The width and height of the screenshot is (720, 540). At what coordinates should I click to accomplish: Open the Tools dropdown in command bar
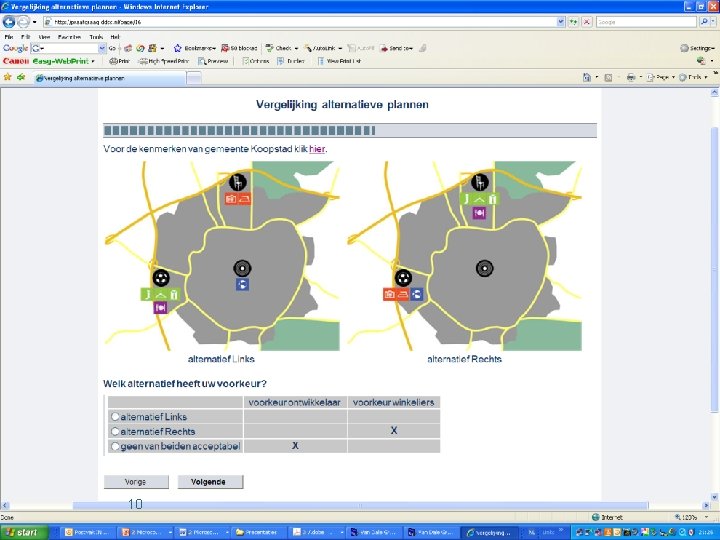coord(706,78)
